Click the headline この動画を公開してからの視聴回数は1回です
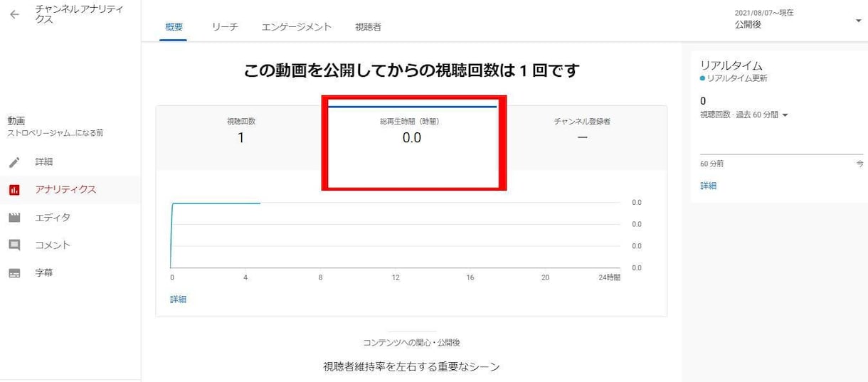This screenshot has width=868, height=382. 411,70
